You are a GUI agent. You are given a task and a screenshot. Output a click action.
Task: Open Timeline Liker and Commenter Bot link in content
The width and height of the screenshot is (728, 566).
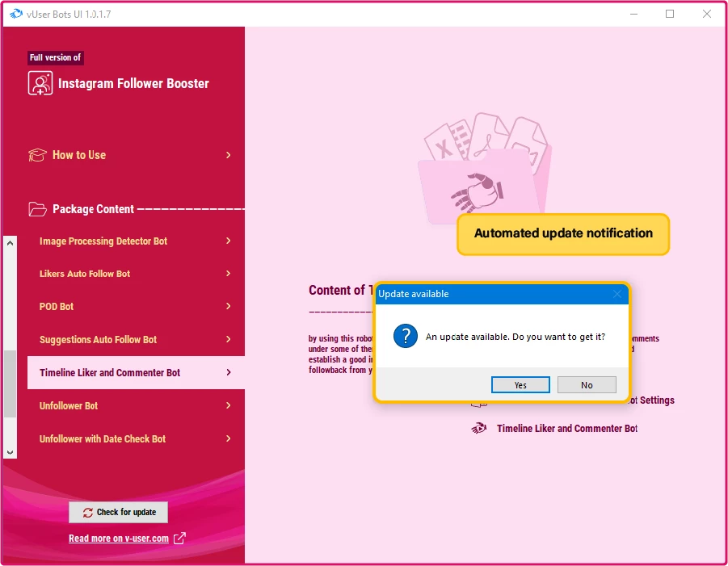(567, 428)
